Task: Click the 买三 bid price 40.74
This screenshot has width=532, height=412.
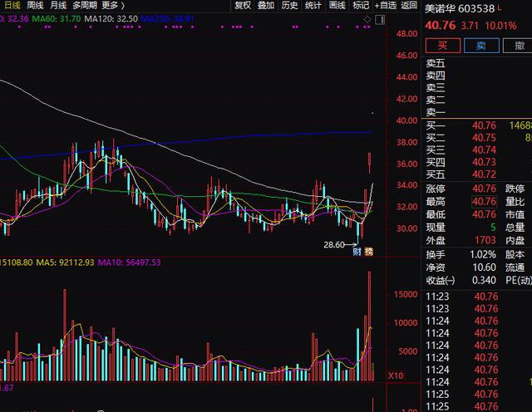Action: pos(484,150)
